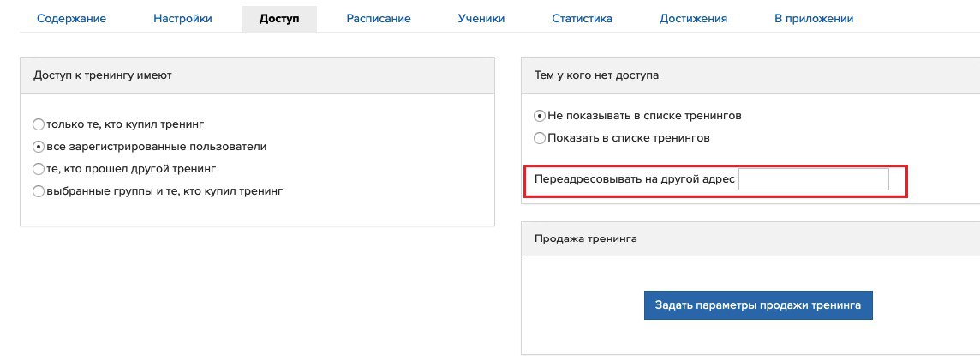Click the 'Переадресовывать на другой адрес' label
Viewport: 980px width, 356px height.
coord(635,179)
